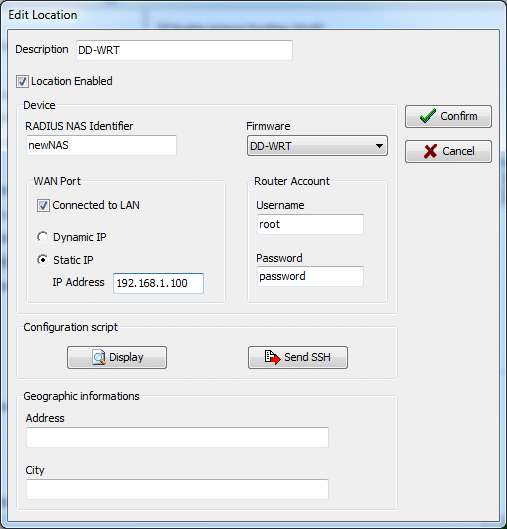This screenshot has height=529, width=507.
Task: Click the IP Address input box
Action: click(158, 283)
